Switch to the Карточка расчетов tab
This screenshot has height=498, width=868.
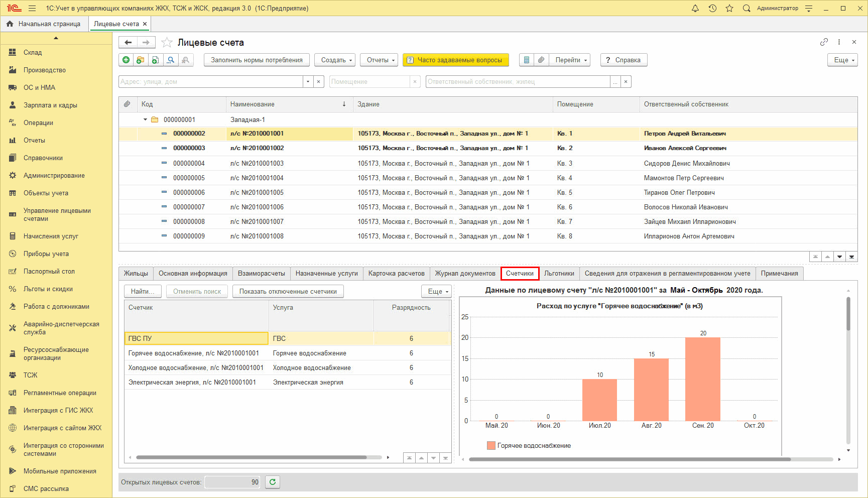coord(396,273)
